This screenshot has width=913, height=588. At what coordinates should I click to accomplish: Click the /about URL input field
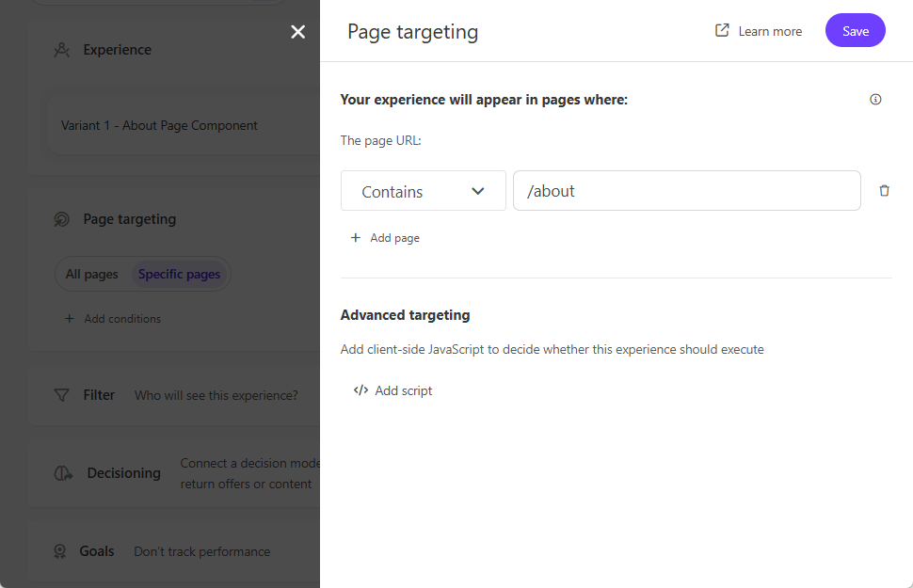[x=686, y=191]
